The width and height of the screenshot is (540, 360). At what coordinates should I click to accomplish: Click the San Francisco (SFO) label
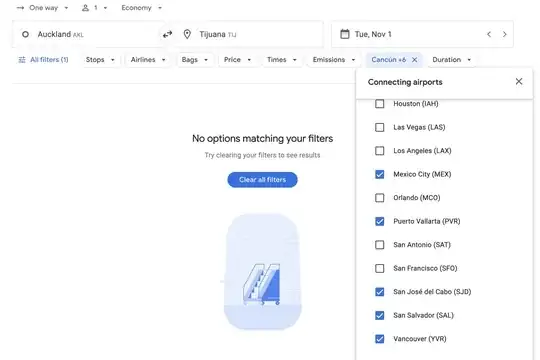pyautogui.click(x=425, y=268)
